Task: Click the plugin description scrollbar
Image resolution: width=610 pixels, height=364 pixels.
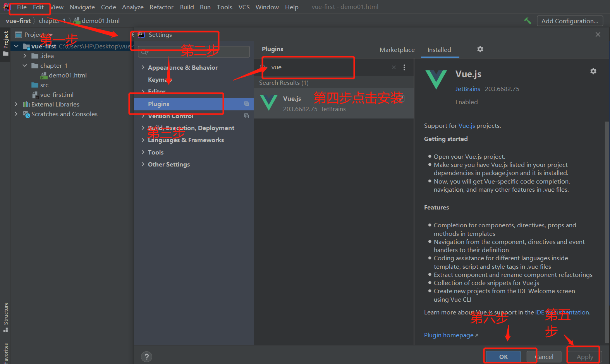Action: [607, 232]
